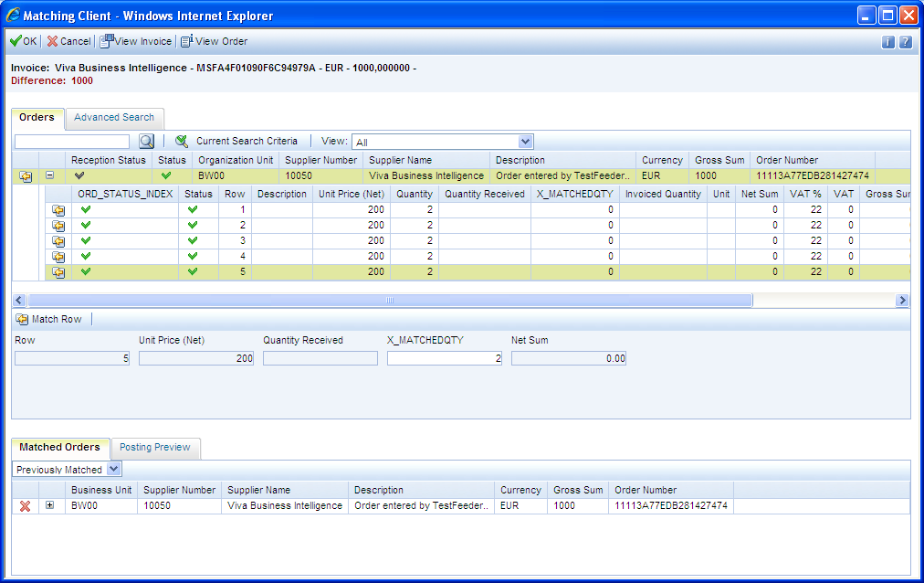Viewport: 924px width, 583px height.
Task: Open Current Search Criteria
Action: [247, 141]
